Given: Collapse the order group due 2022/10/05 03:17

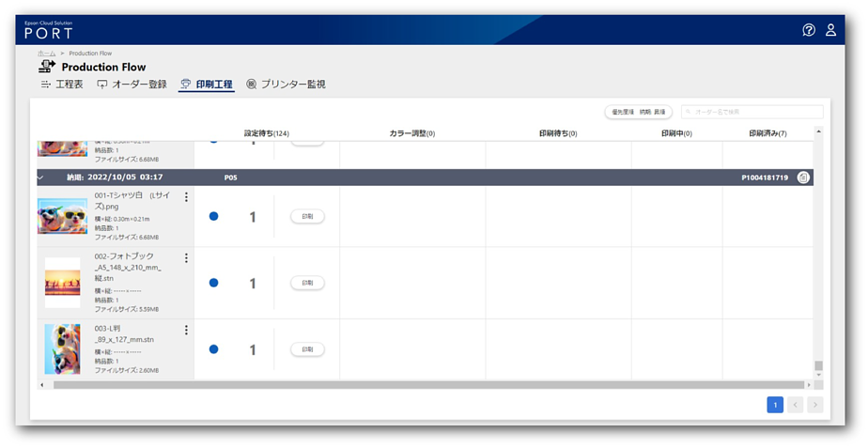Looking at the screenshot, I should pos(40,177).
